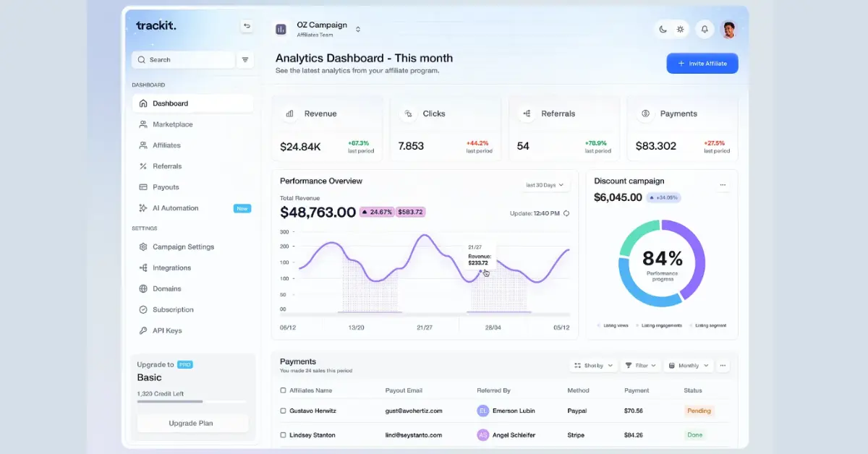Click the back arrow above the sidebar

point(247,26)
